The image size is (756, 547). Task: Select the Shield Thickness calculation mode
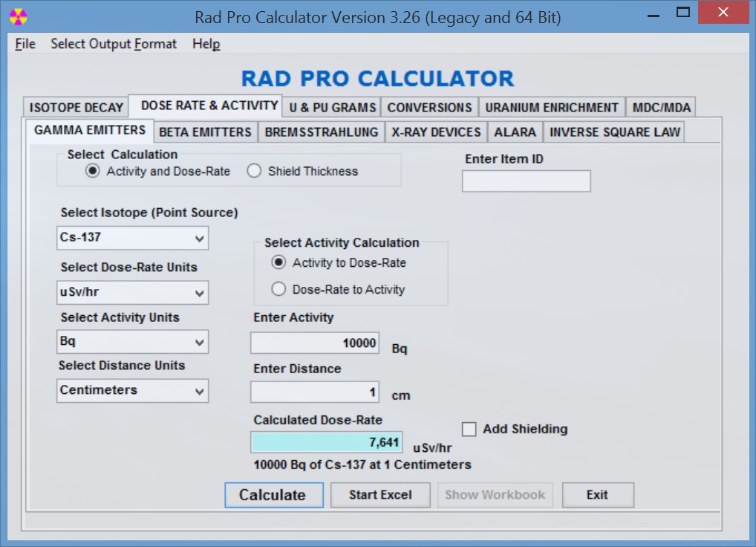(253, 170)
